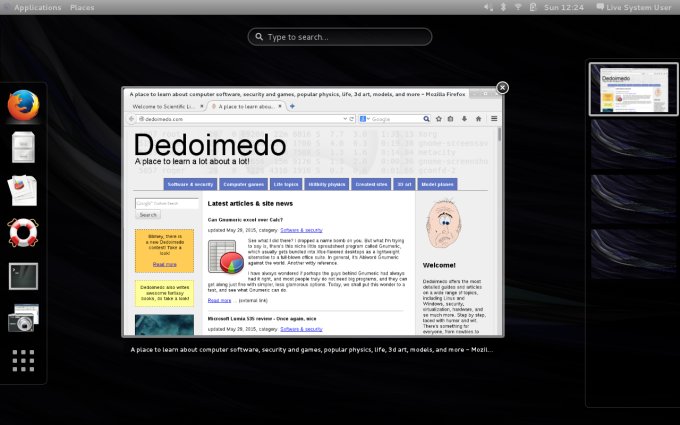
Task: Focus the Type to search field
Action: 340,37
